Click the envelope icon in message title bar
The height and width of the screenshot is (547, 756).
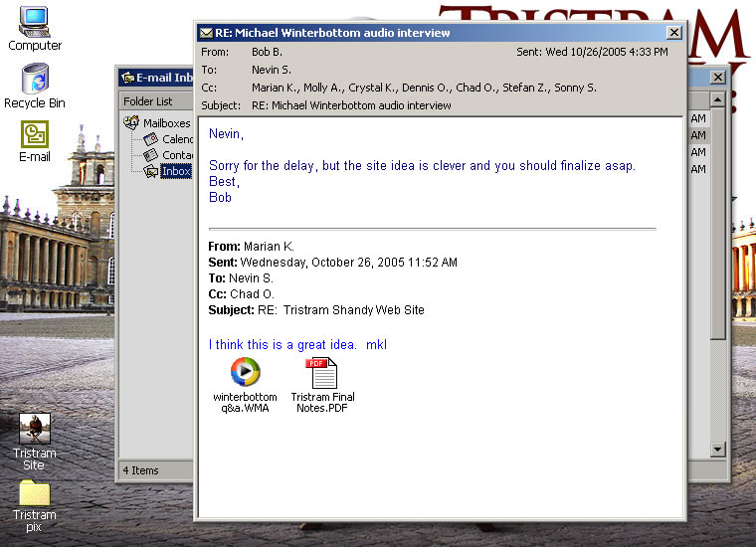point(206,33)
